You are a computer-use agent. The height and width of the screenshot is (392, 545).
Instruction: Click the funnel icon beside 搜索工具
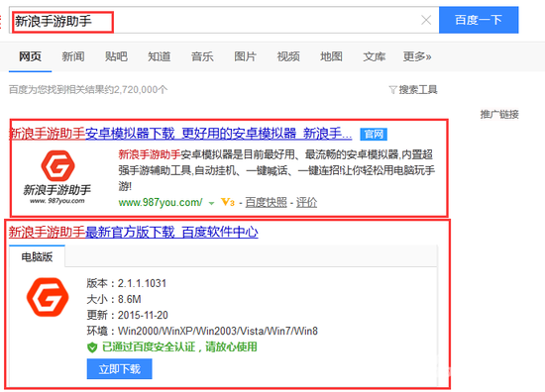coord(392,90)
